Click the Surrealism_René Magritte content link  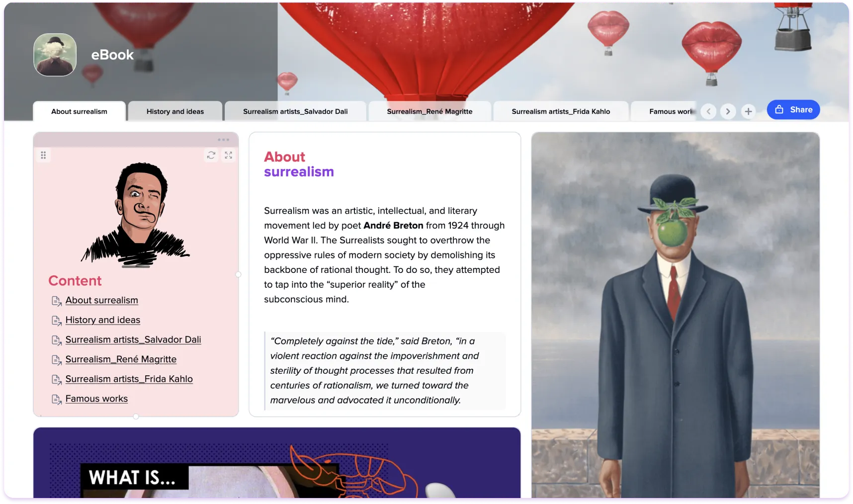[x=121, y=359]
